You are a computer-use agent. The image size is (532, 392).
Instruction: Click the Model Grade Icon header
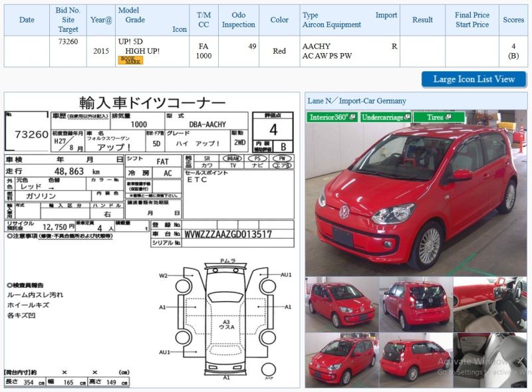click(x=152, y=20)
